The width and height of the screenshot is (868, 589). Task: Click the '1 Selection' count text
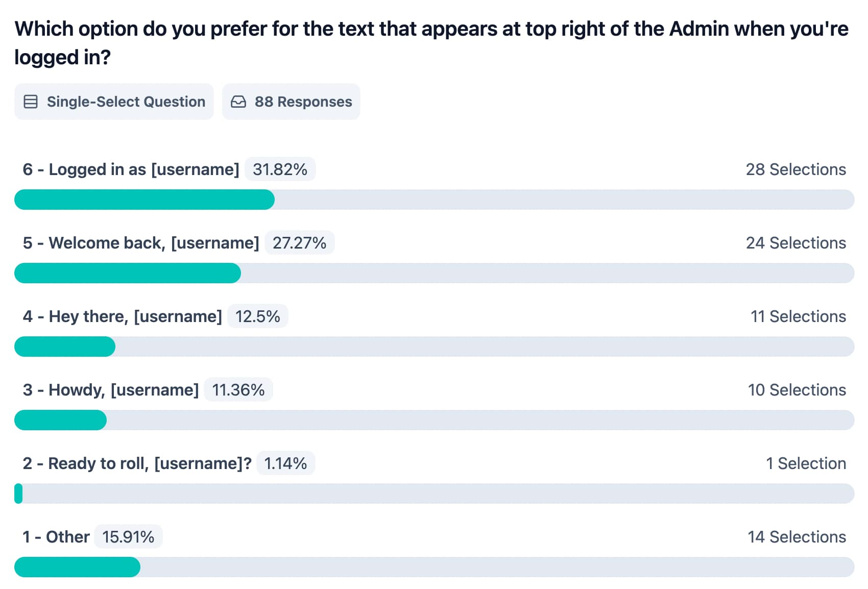(x=806, y=463)
